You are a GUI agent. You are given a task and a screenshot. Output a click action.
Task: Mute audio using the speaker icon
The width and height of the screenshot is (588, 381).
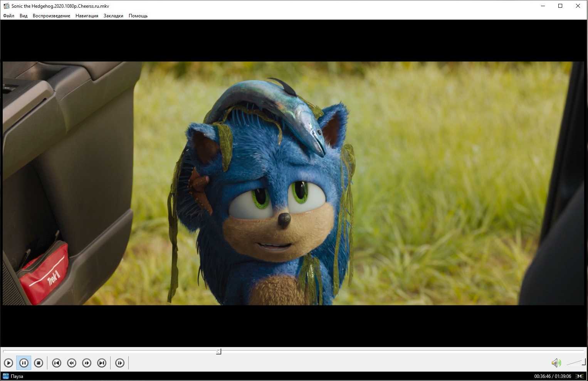pos(555,363)
